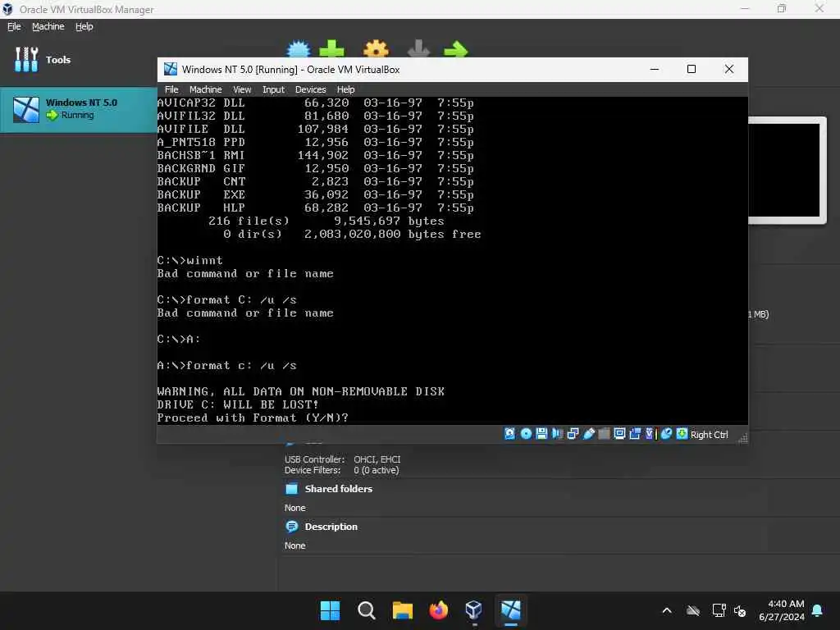The image size is (840, 630).
Task: Open Help menu in VirtualBox Manager
Action: click(x=84, y=26)
